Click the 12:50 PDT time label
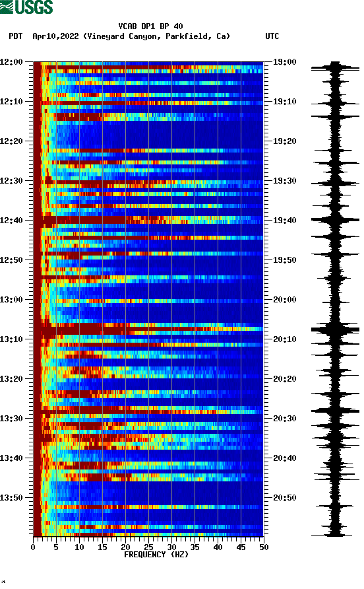The width and height of the screenshot is (364, 589). click(11, 260)
